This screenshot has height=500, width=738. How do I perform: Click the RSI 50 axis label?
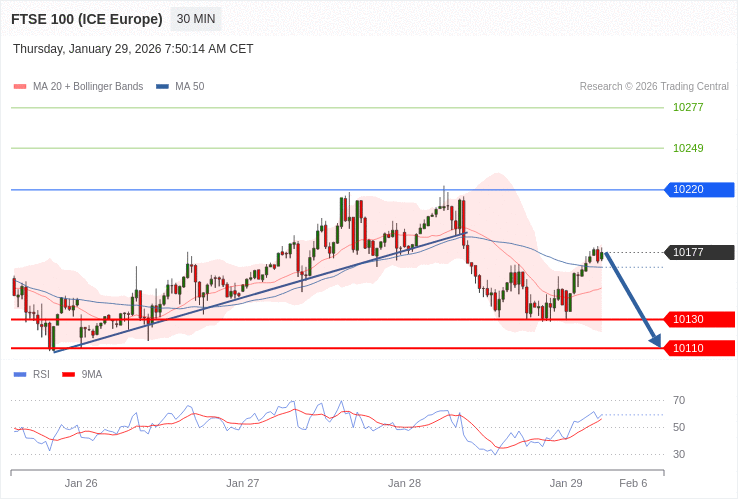pos(679,427)
